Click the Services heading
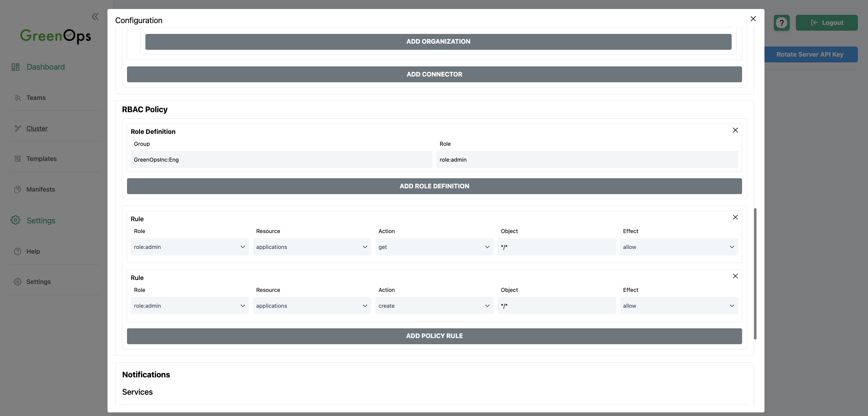 point(137,392)
